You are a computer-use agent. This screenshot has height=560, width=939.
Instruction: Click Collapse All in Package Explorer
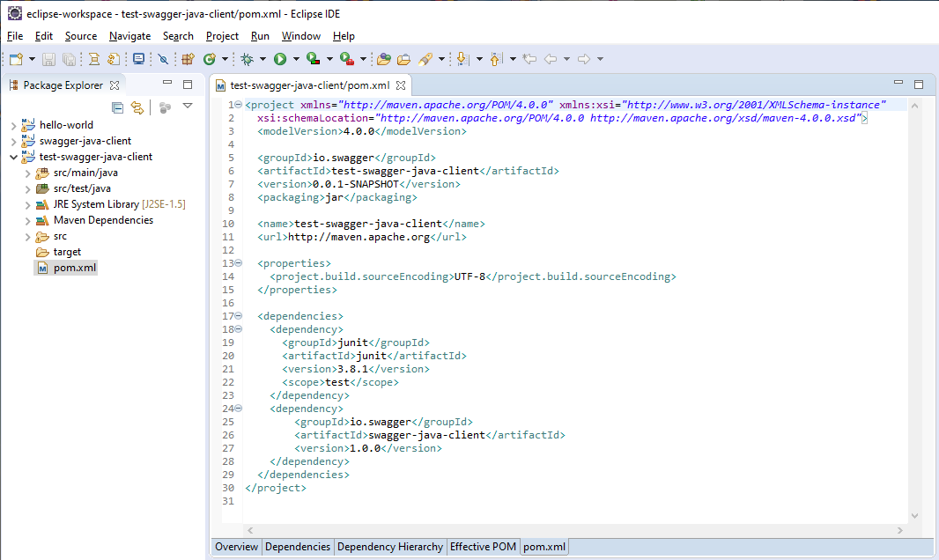(117, 107)
